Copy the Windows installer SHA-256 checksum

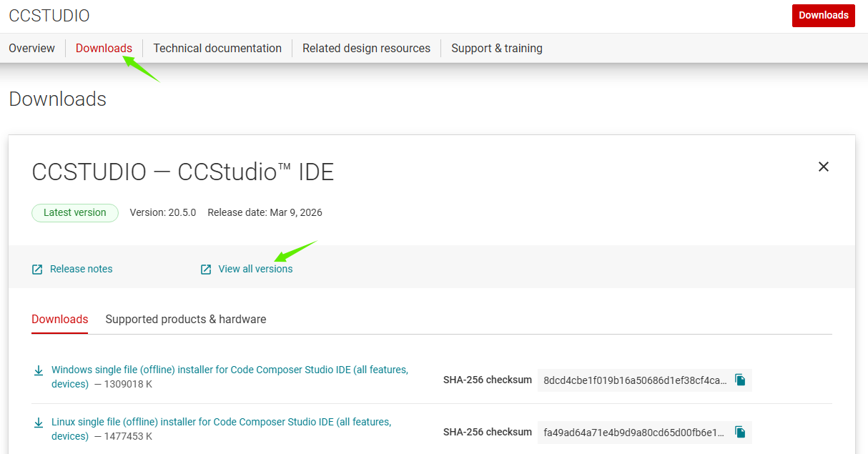click(x=740, y=380)
